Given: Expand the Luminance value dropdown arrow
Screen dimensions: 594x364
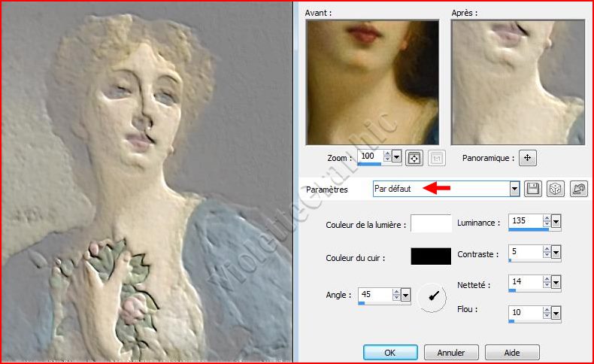Looking at the screenshot, I should 556,222.
